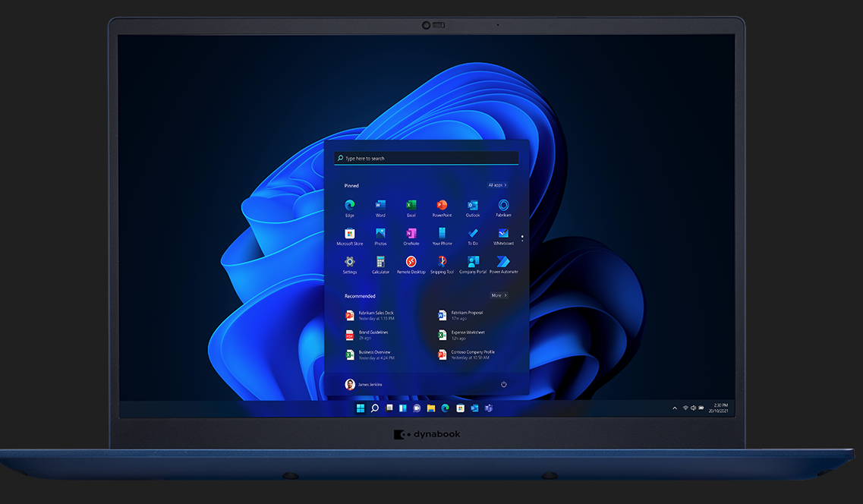Open James Jenkins user account menu

(x=364, y=385)
